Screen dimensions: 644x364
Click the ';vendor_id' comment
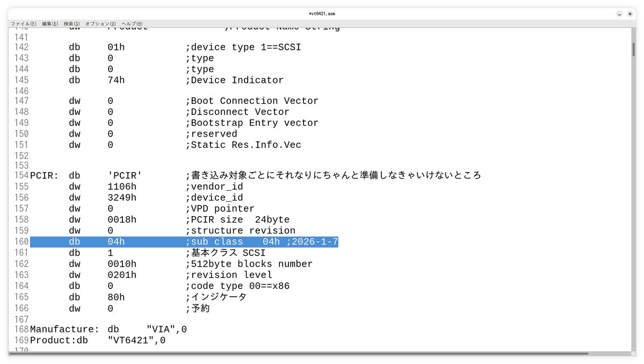coord(214,187)
